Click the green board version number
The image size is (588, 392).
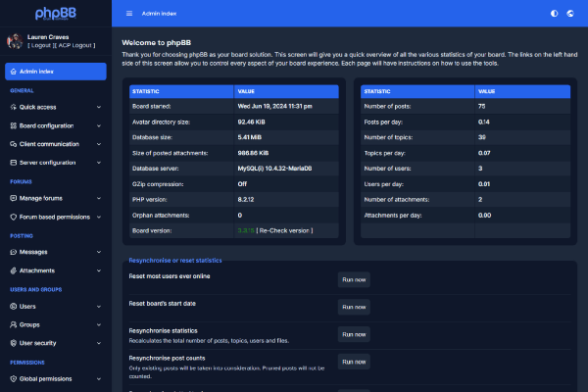click(246, 230)
